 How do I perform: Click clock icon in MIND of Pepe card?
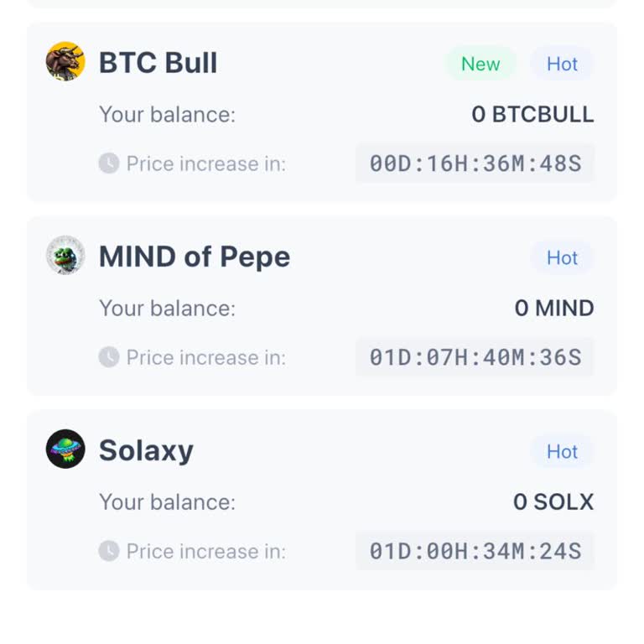coord(109,357)
